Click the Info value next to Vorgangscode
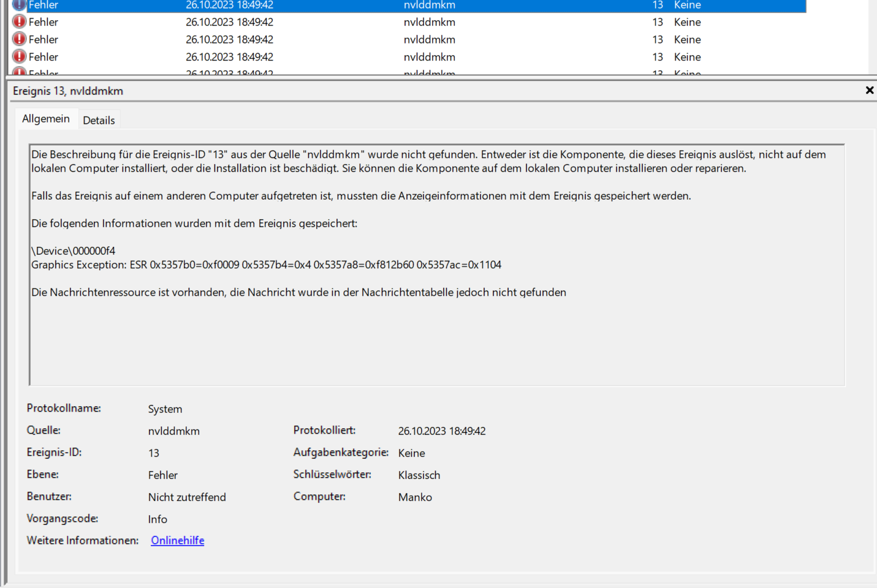The image size is (877, 588). tap(158, 519)
